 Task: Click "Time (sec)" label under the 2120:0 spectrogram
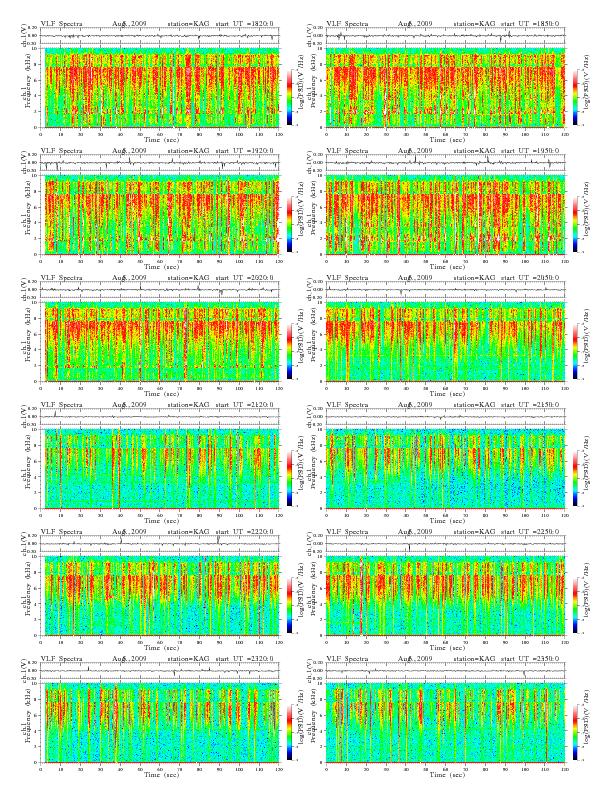(x=162, y=521)
